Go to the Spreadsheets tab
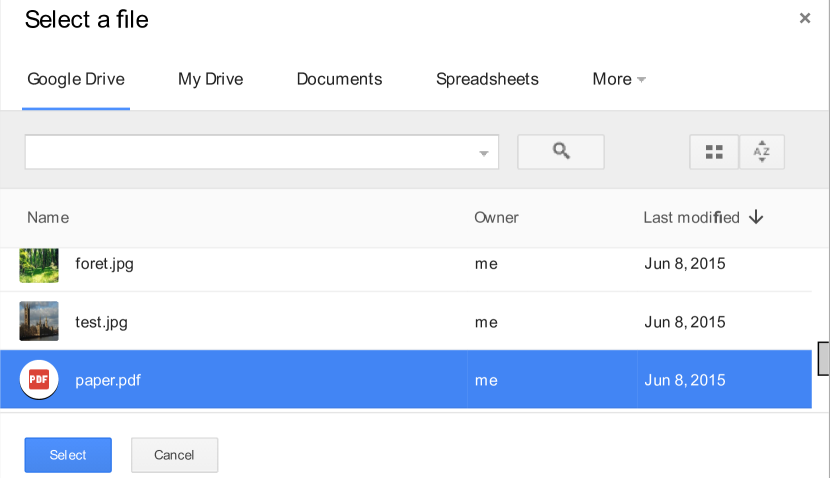This screenshot has height=478, width=830. 487,79
